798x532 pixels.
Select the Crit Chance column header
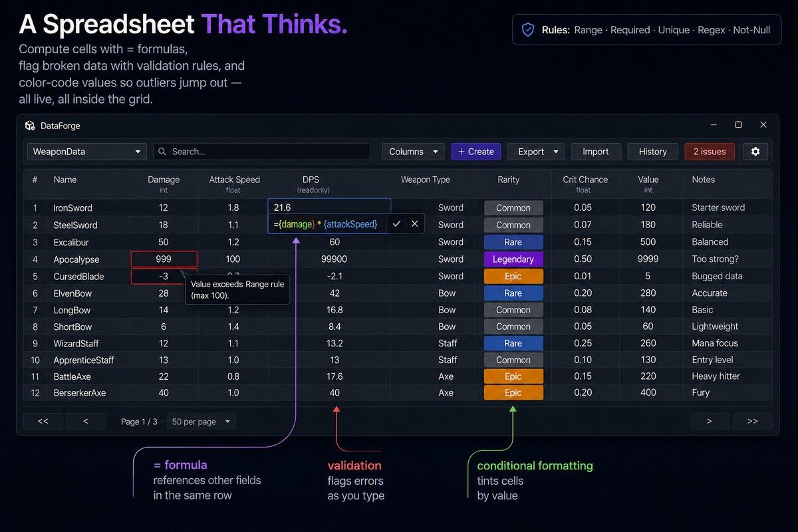click(x=585, y=184)
